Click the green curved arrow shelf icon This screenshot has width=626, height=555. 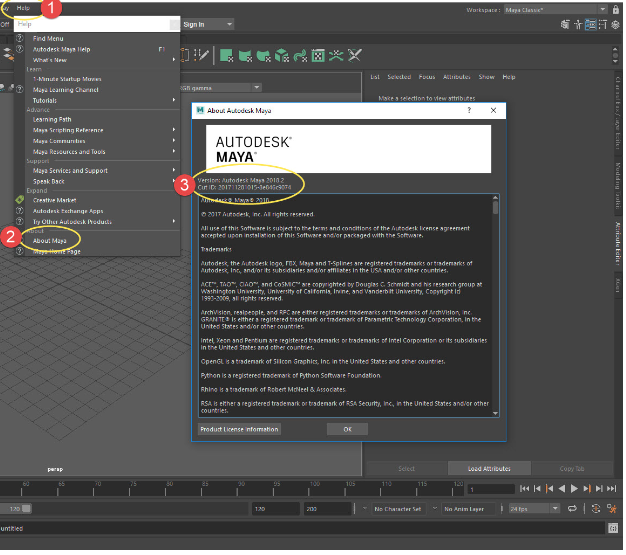pyautogui.click(x=299, y=56)
